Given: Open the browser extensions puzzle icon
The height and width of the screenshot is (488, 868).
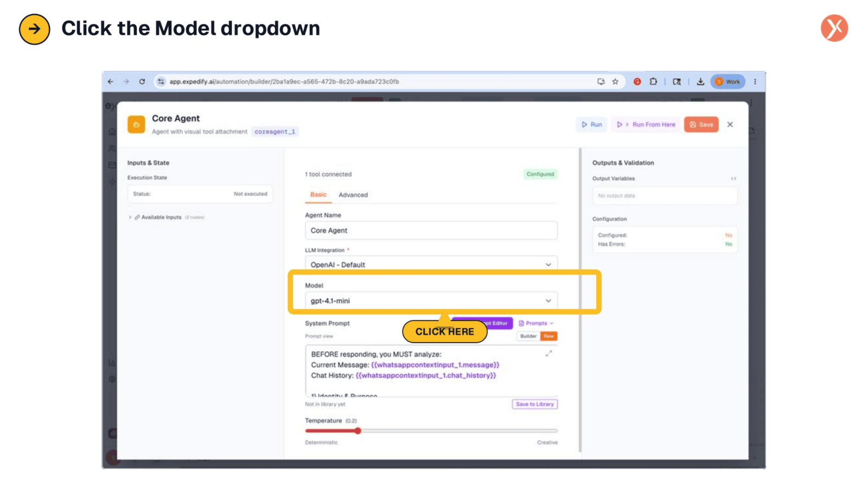Looking at the screenshot, I should [653, 81].
